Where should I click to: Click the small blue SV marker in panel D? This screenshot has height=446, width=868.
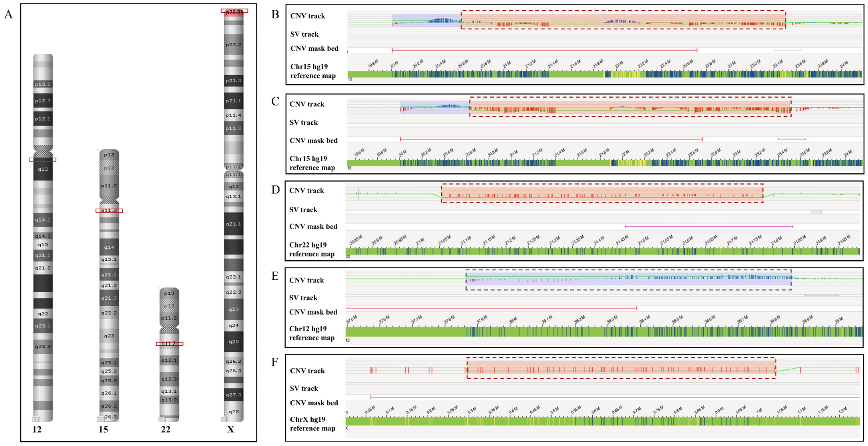816,212
